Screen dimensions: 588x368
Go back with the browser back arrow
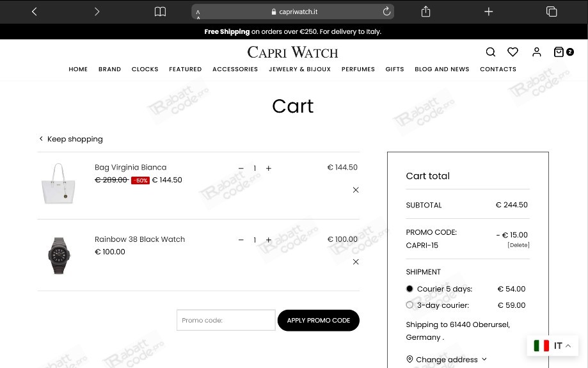[34, 12]
